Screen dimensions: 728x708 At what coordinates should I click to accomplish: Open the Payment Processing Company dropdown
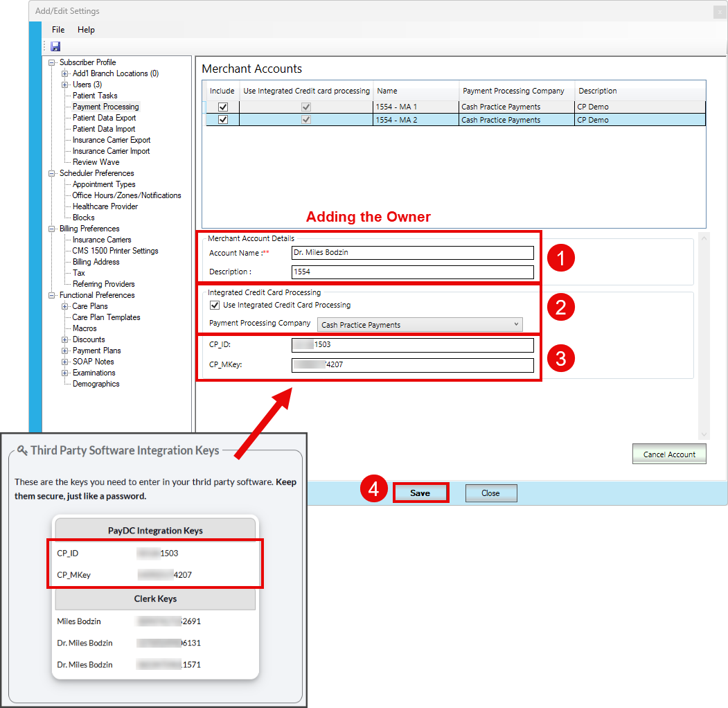click(x=420, y=324)
